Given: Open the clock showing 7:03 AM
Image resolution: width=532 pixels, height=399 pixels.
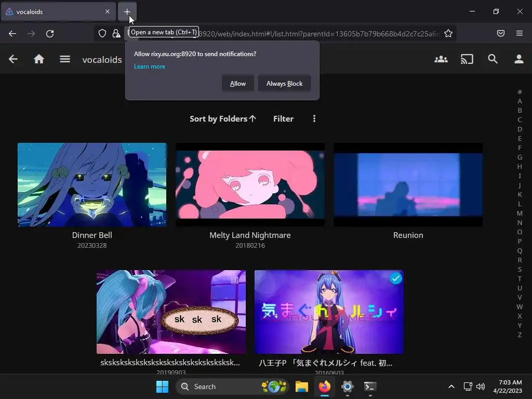Looking at the screenshot, I should (508, 387).
